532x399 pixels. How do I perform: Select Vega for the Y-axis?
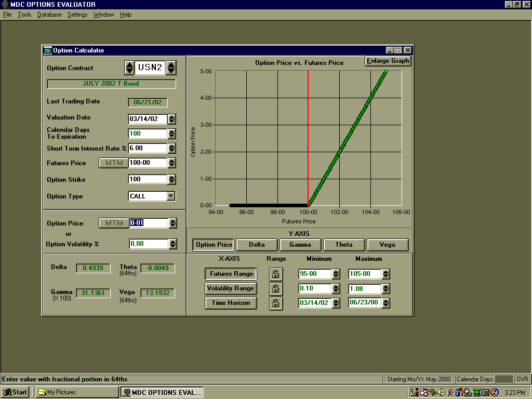tap(387, 245)
